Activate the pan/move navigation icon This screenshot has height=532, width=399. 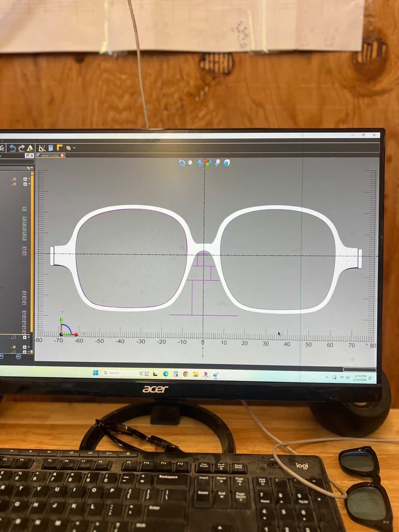point(200,163)
